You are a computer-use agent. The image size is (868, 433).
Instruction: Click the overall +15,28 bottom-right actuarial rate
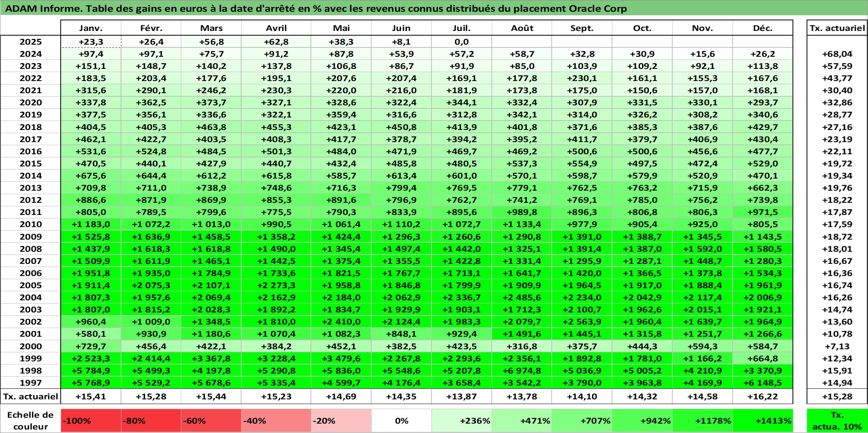[837, 396]
